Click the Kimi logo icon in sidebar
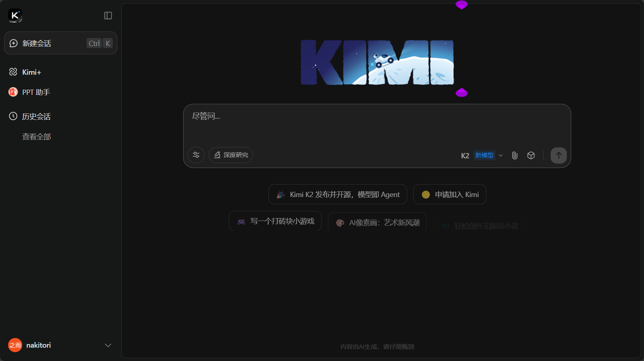Viewport: 644px width, 361px height. 15,15
